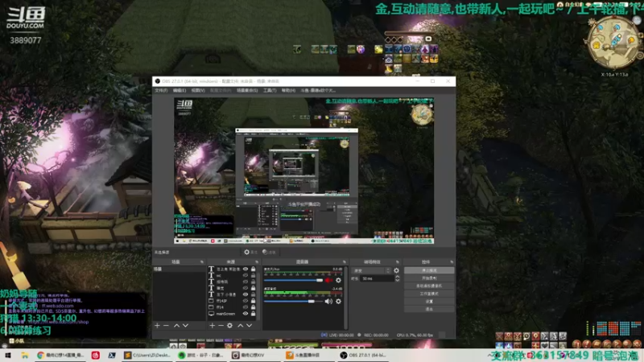The height and width of the screenshot is (362, 644).
Task: Open PowerShell from the taskbar
Action: coord(112,355)
